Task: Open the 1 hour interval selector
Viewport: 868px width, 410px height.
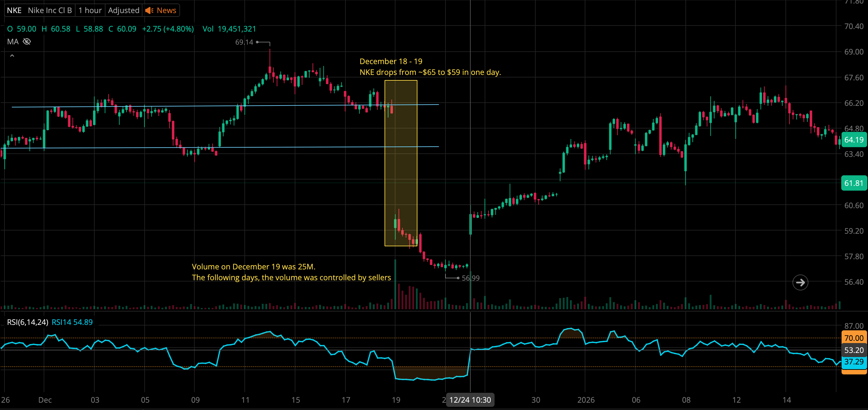Action: [90, 11]
